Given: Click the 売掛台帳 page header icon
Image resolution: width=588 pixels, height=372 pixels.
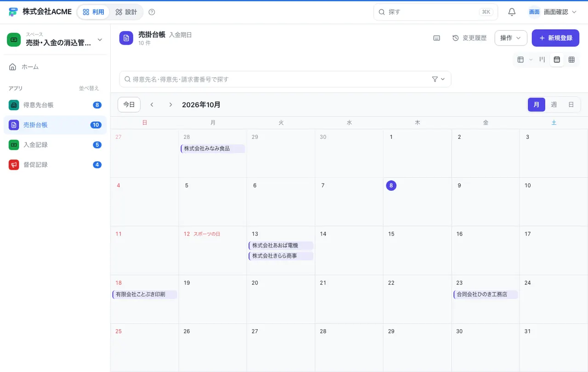Looking at the screenshot, I should point(126,38).
